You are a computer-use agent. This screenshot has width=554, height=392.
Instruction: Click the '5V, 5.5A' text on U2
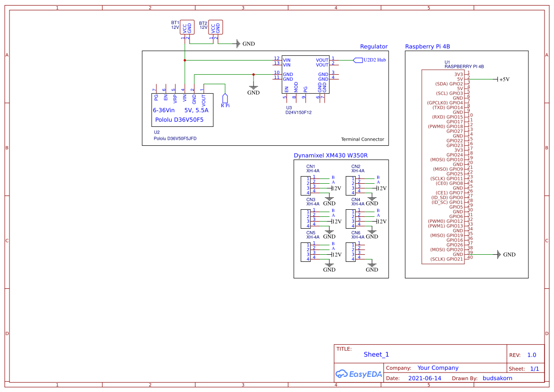[197, 110]
